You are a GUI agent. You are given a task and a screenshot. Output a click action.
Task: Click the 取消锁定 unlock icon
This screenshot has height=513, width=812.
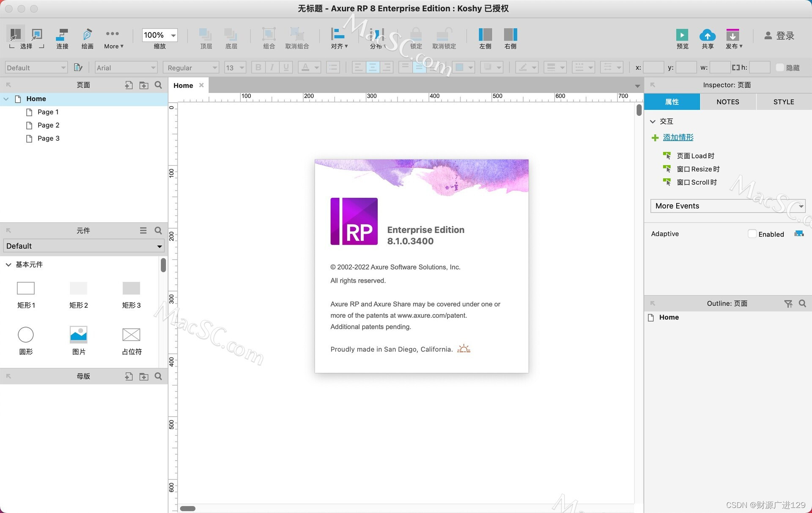pyautogui.click(x=444, y=35)
